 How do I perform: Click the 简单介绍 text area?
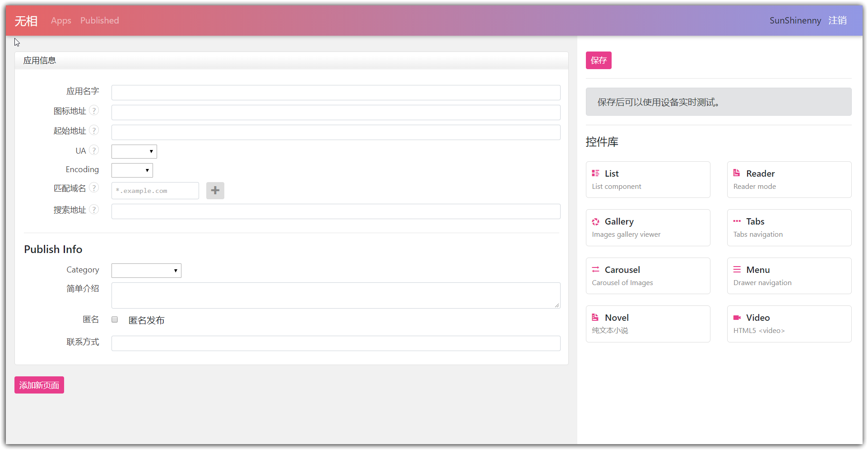(336, 295)
